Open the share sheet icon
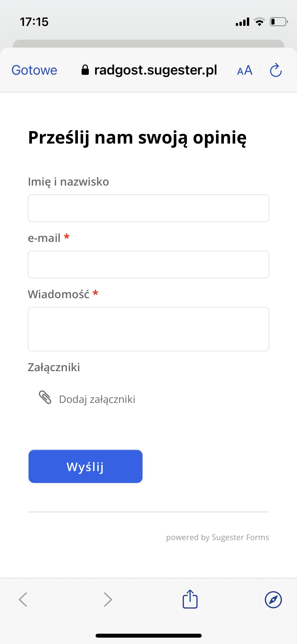Screen dimensions: 297x644 (x=190, y=599)
